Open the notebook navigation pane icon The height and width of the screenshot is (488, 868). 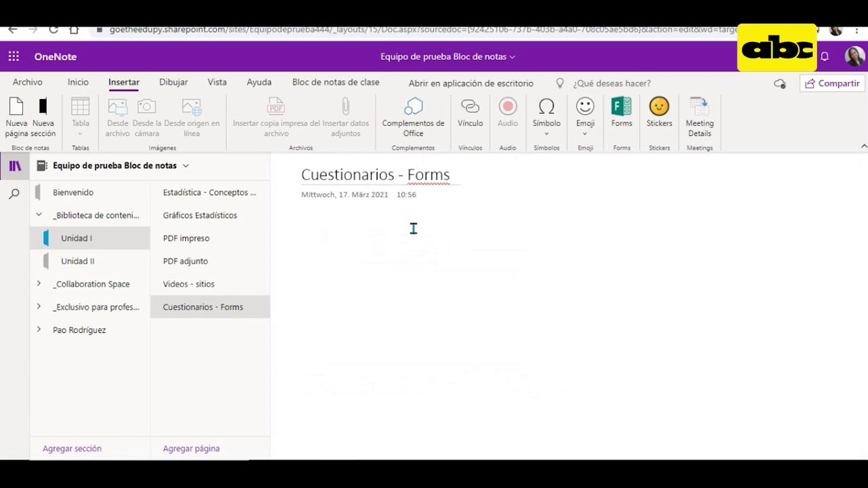(x=15, y=166)
